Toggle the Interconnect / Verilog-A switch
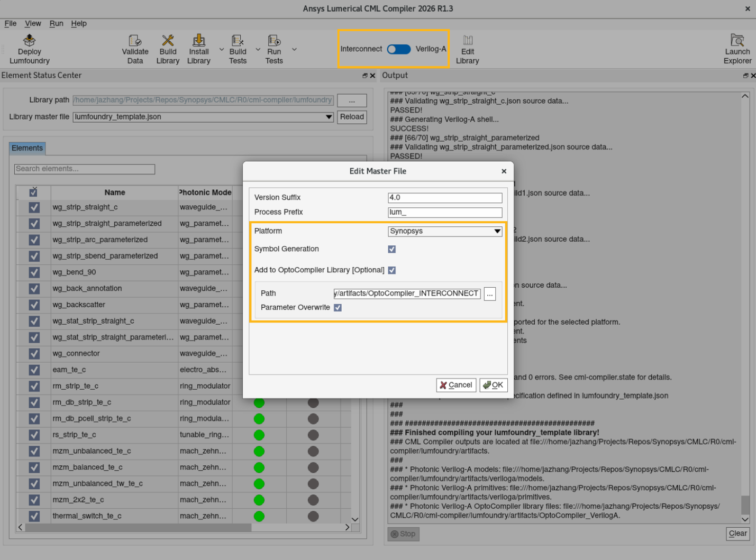Image resolution: width=756 pixels, height=560 pixels. pyautogui.click(x=398, y=49)
